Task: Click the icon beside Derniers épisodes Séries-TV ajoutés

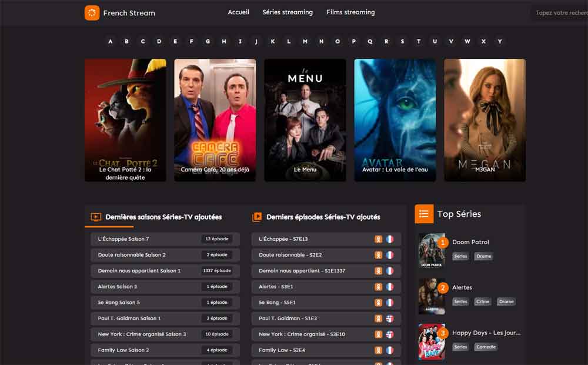Action: [x=257, y=217]
